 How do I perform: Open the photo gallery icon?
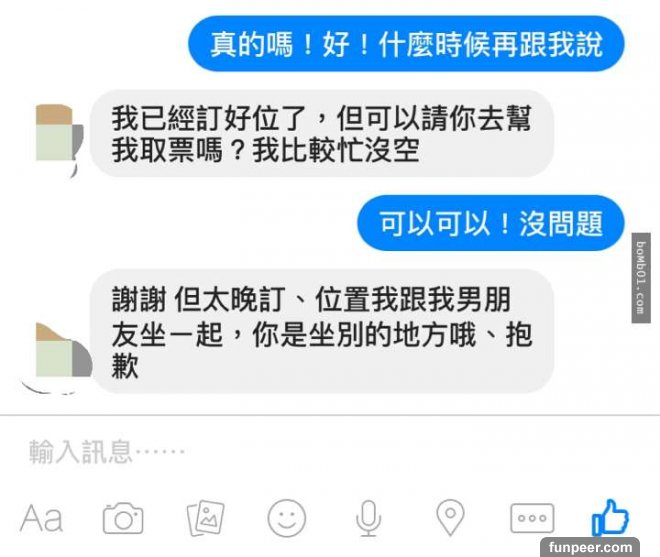[x=205, y=518]
